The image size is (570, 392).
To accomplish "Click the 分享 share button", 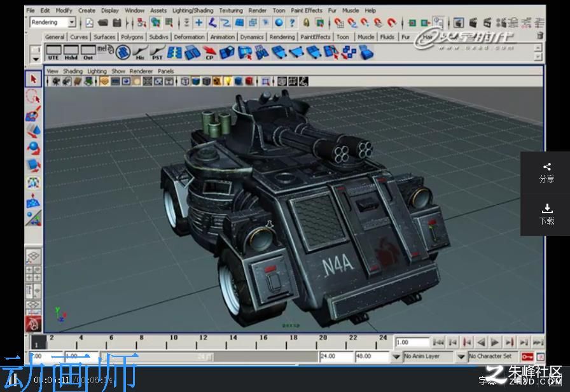I will (546, 172).
